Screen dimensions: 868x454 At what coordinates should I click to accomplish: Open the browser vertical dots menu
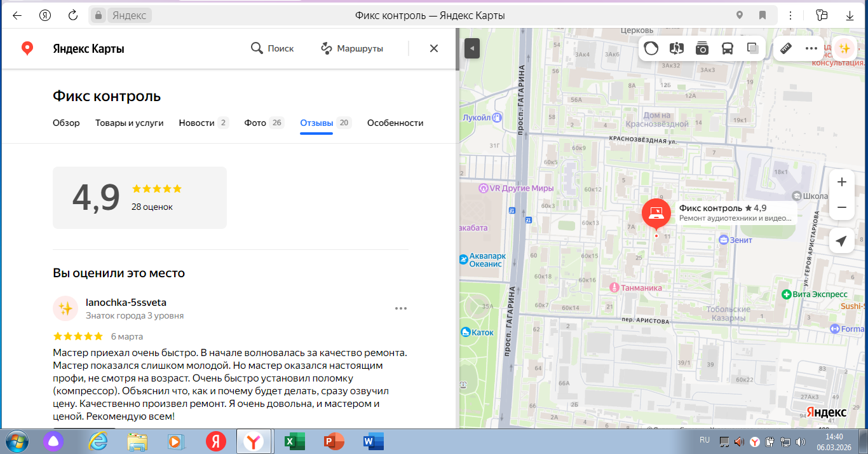click(x=792, y=15)
